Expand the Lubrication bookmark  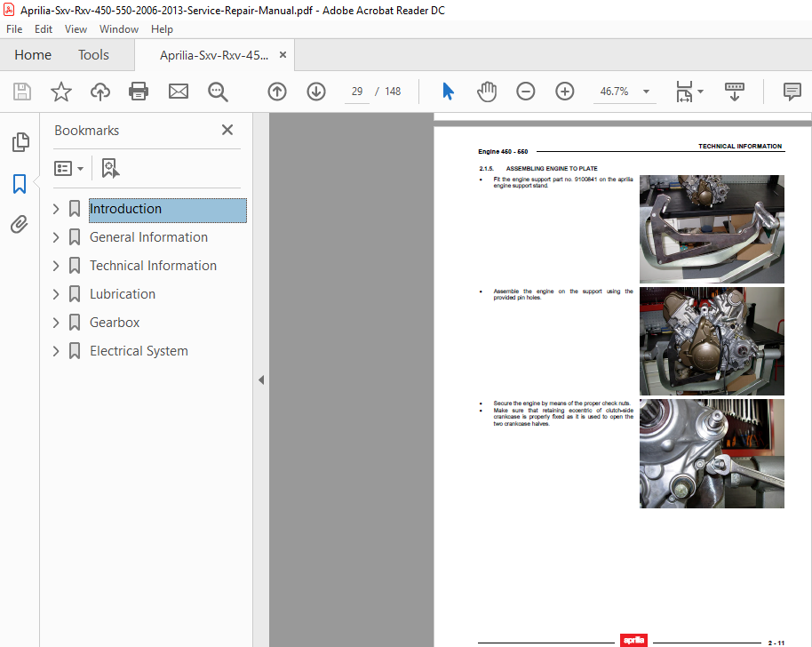coord(56,295)
